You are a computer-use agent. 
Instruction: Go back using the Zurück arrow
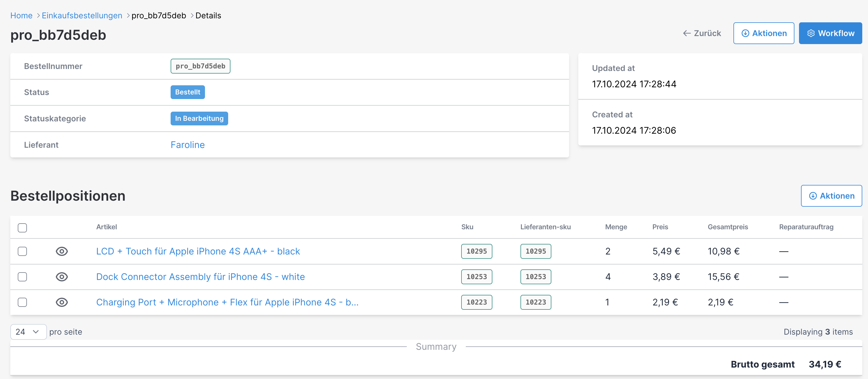702,33
